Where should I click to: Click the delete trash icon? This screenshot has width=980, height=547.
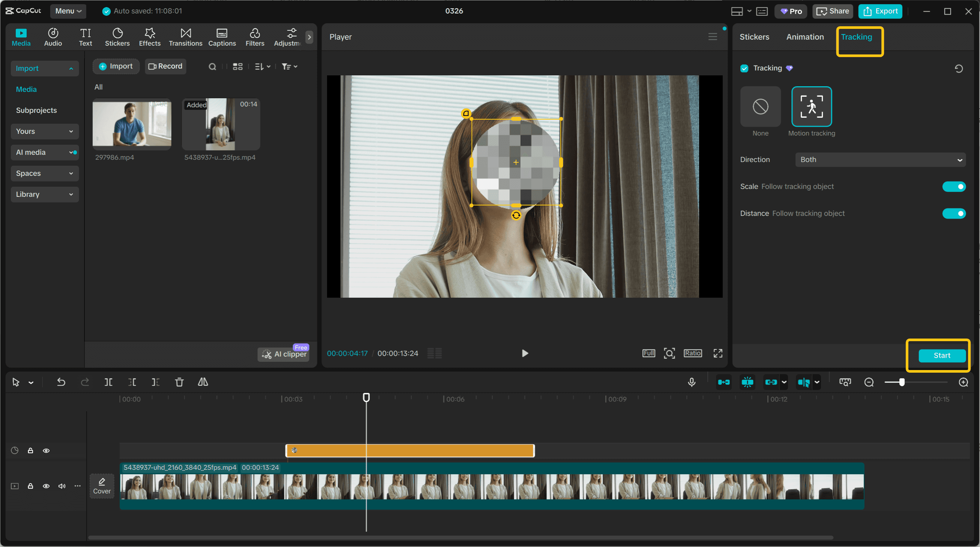point(179,382)
